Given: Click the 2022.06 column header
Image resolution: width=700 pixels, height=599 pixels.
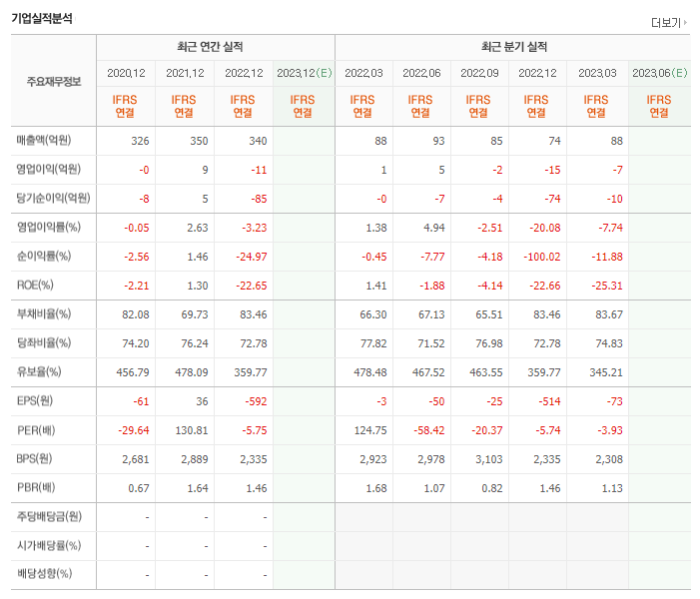Looking at the screenshot, I should pos(421,73).
